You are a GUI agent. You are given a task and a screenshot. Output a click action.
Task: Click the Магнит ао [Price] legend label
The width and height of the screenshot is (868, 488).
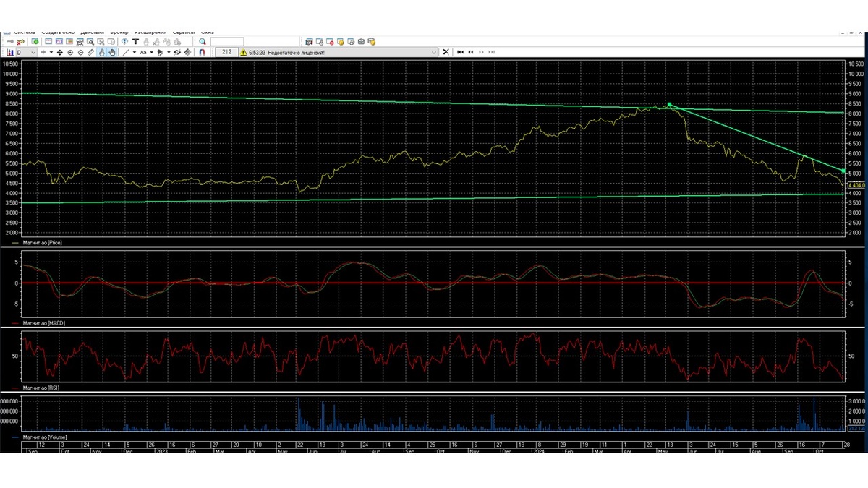pyautogui.click(x=43, y=243)
